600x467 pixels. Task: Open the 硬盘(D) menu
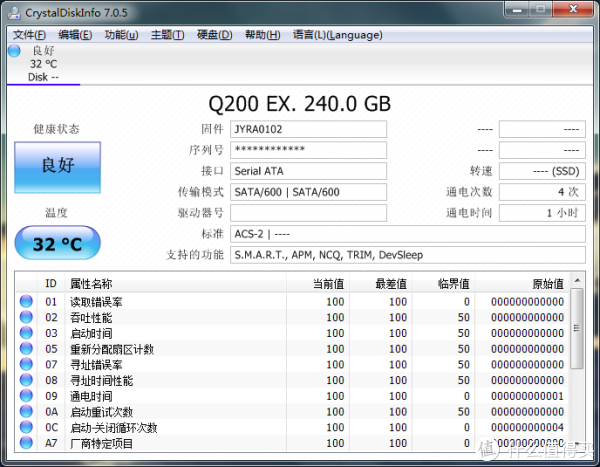(215, 35)
